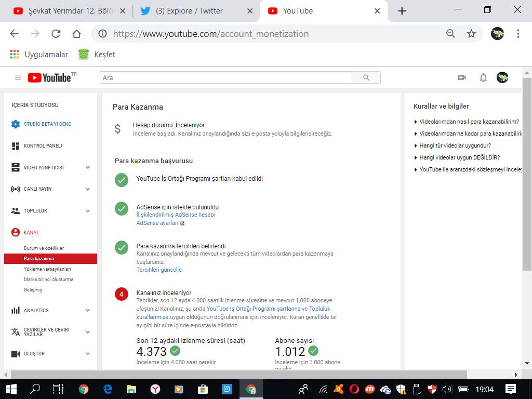
Task: Open the taskbar volume control
Action: (x=447, y=389)
